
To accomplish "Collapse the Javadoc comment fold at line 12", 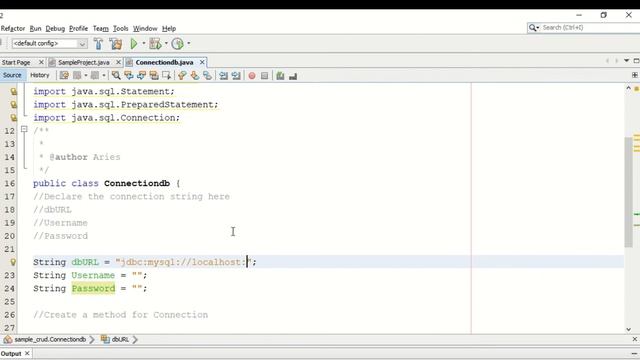I will [x=24, y=129].
